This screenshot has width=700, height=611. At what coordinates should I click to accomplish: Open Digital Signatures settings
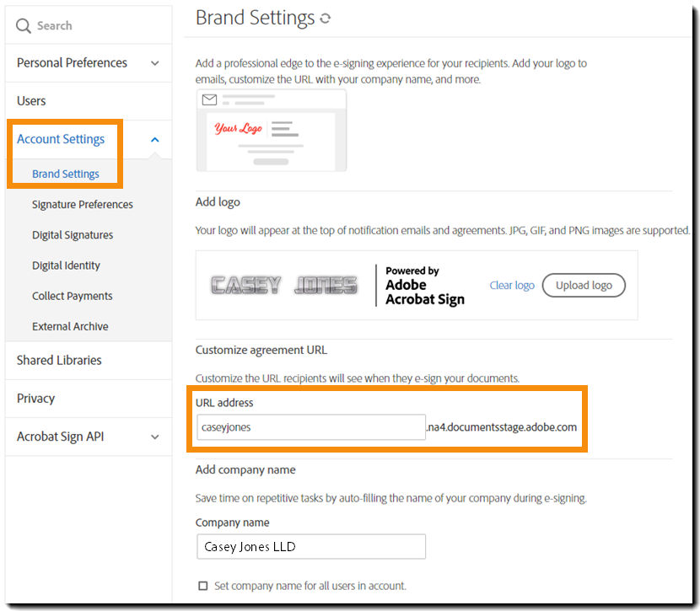pos(72,234)
